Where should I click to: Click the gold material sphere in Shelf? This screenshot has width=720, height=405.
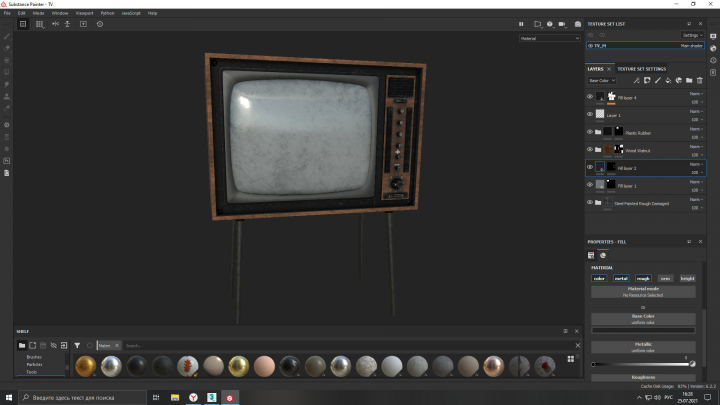(x=86, y=366)
